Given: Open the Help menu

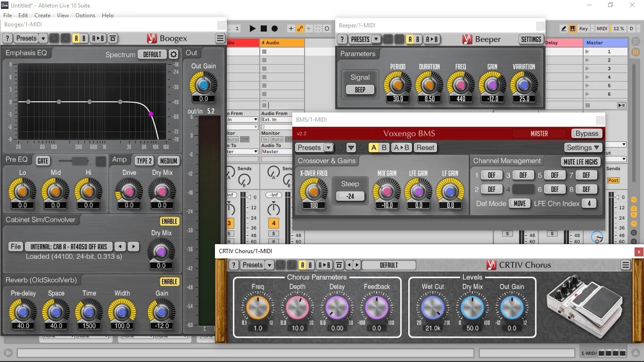Looking at the screenshot, I should pos(107,15).
